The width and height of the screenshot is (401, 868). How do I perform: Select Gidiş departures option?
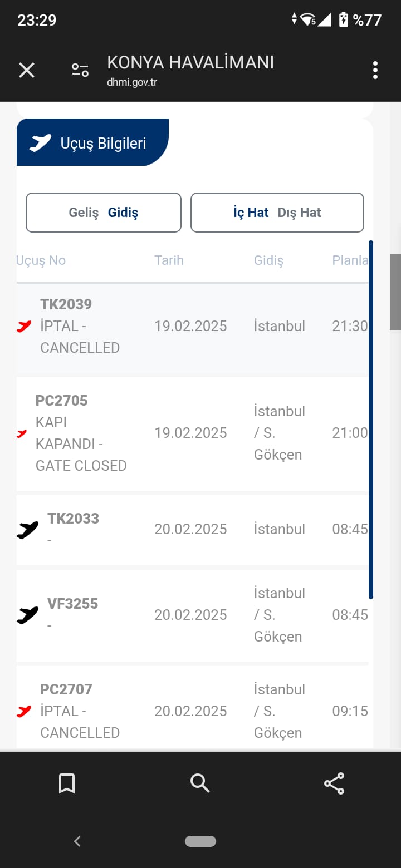123,213
